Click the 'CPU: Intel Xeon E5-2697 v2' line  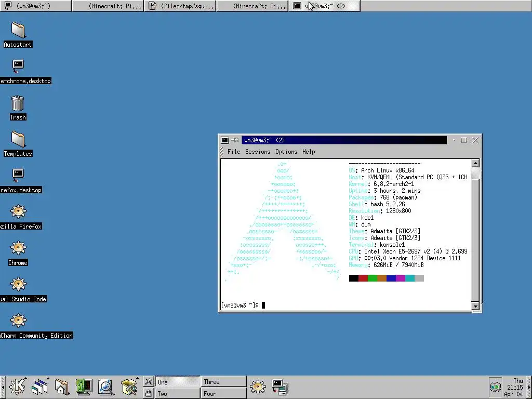408,251
